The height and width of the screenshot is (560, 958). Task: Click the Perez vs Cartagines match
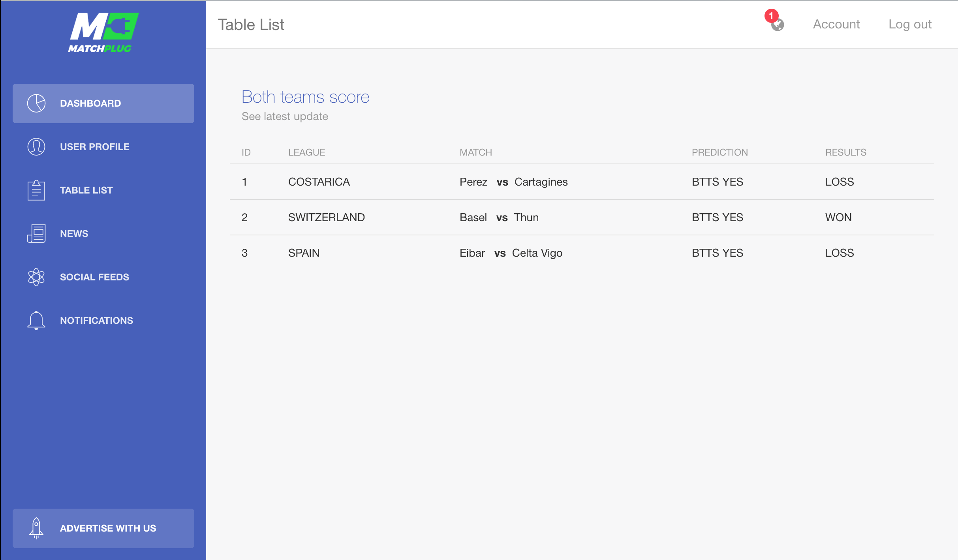point(513,182)
